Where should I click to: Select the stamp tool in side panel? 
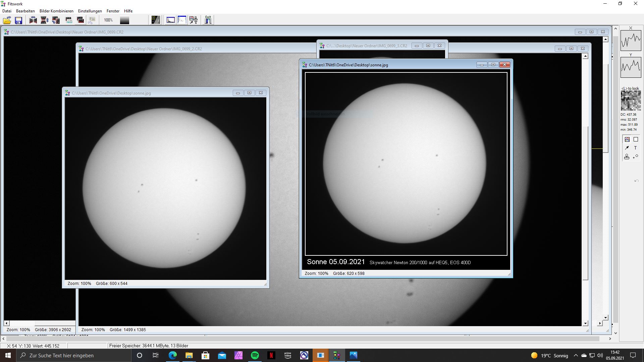tap(627, 157)
